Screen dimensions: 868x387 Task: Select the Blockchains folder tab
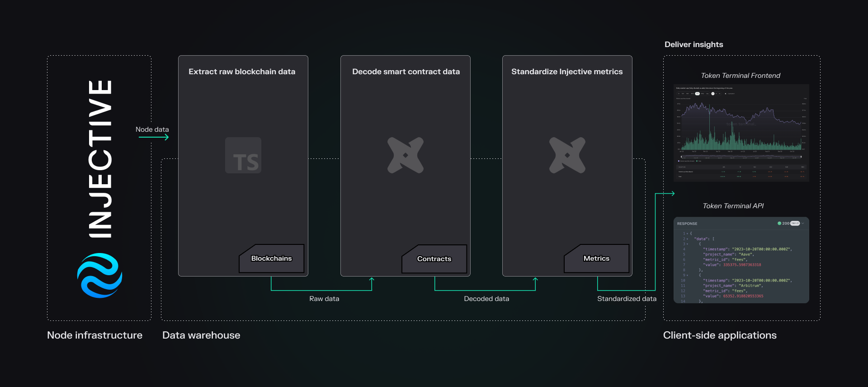pyautogui.click(x=272, y=258)
